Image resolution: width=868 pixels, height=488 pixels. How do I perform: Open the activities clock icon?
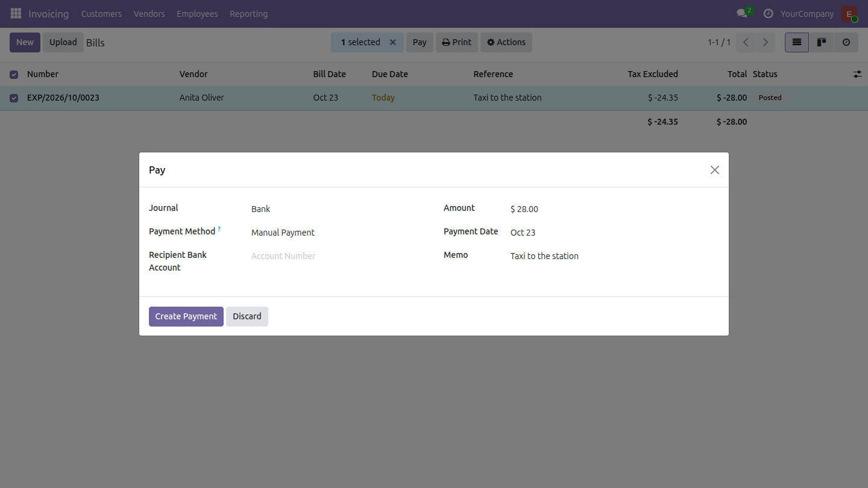pyautogui.click(x=768, y=13)
